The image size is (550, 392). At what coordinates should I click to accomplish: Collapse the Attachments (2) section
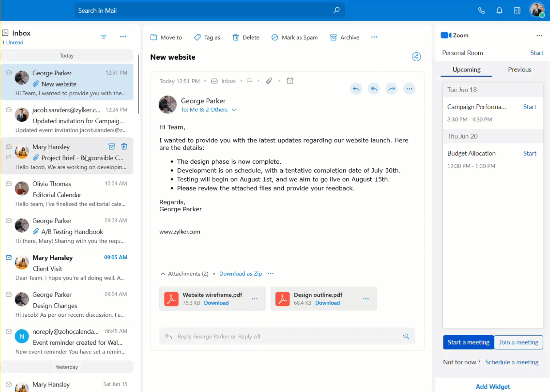pos(163,274)
